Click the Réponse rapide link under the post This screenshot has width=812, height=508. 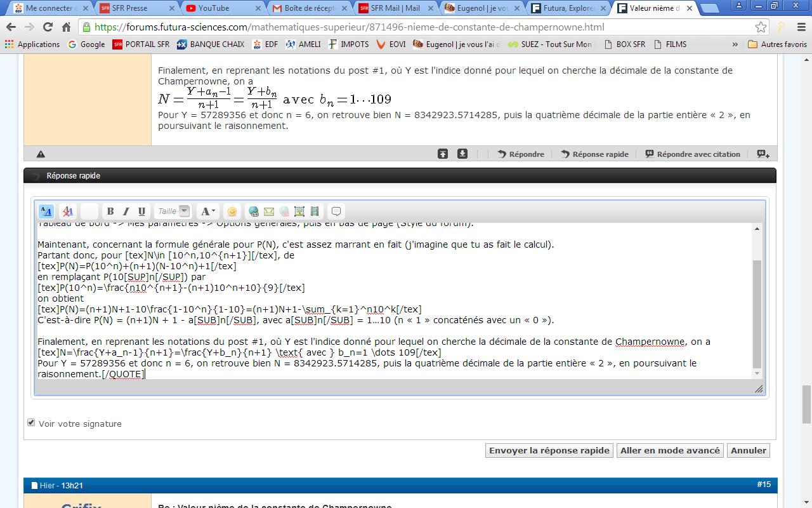click(594, 154)
